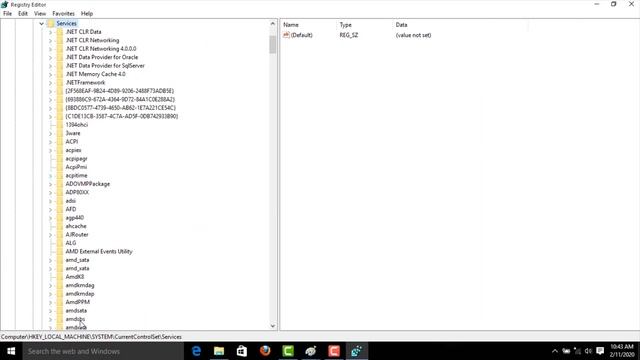Expand the ADOVMPPackage key
640x360 pixels.
tap(51, 184)
